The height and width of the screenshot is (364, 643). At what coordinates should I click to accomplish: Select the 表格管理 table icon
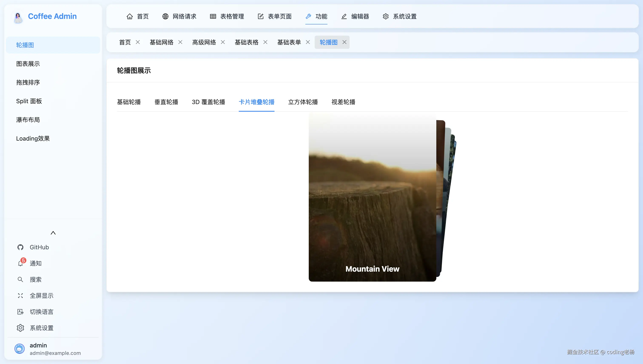coord(213,16)
